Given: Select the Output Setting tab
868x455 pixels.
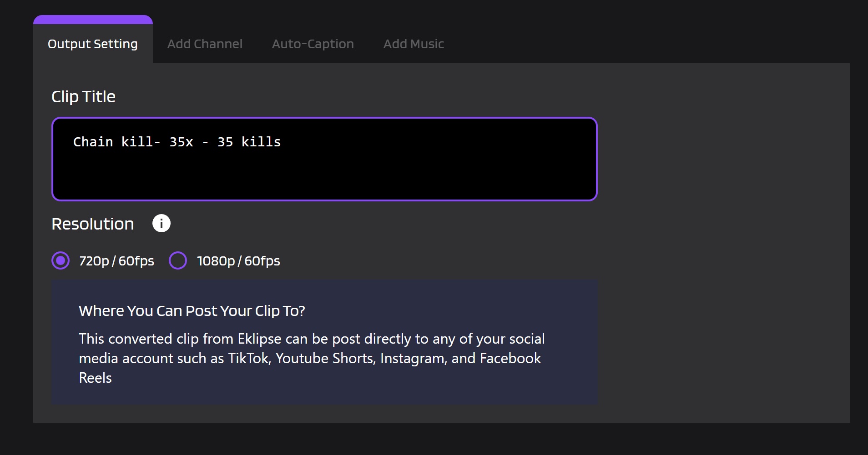Looking at the screenshot, I should click(92, 44).
